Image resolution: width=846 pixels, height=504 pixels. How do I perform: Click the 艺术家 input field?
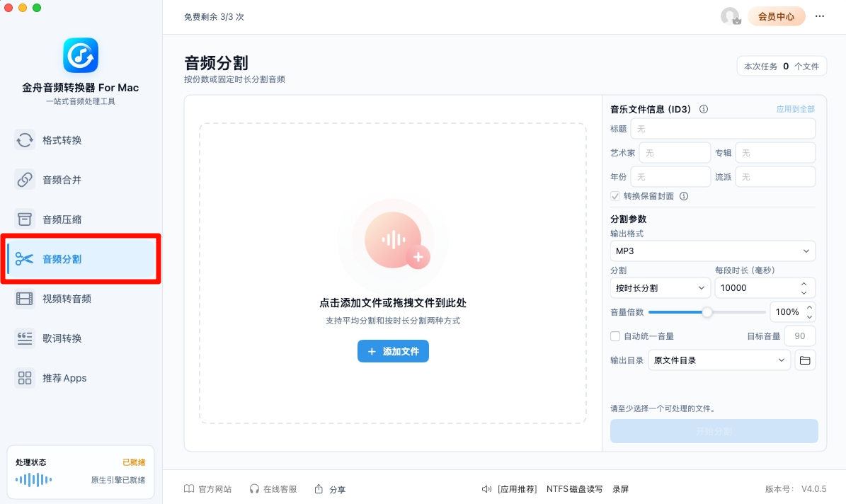[675, 153]
